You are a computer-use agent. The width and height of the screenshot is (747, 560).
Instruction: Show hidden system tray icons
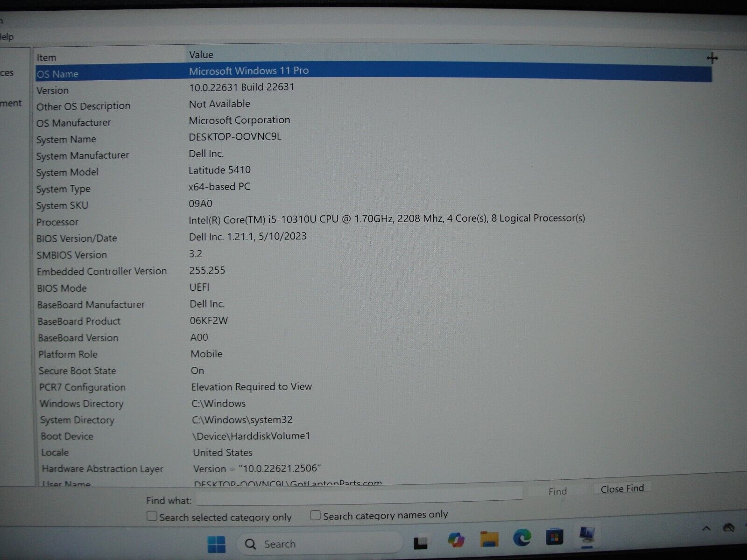(x=706, y=528)
